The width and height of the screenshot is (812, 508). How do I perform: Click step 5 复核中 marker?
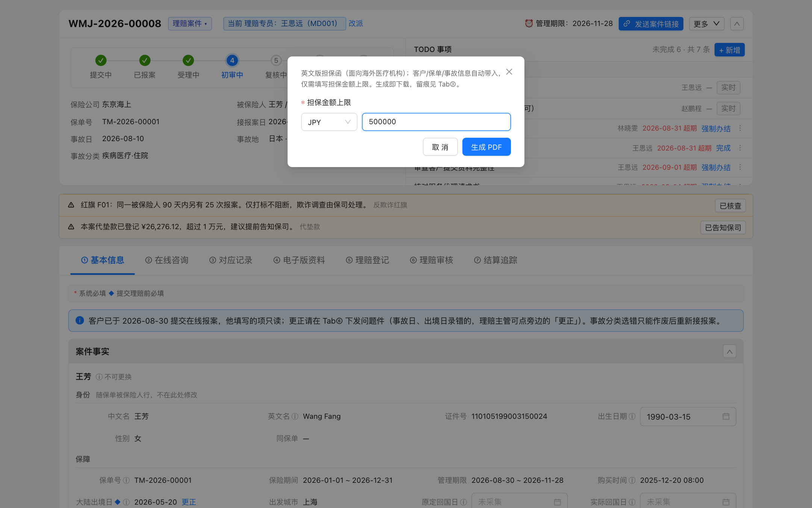(276, 60)
